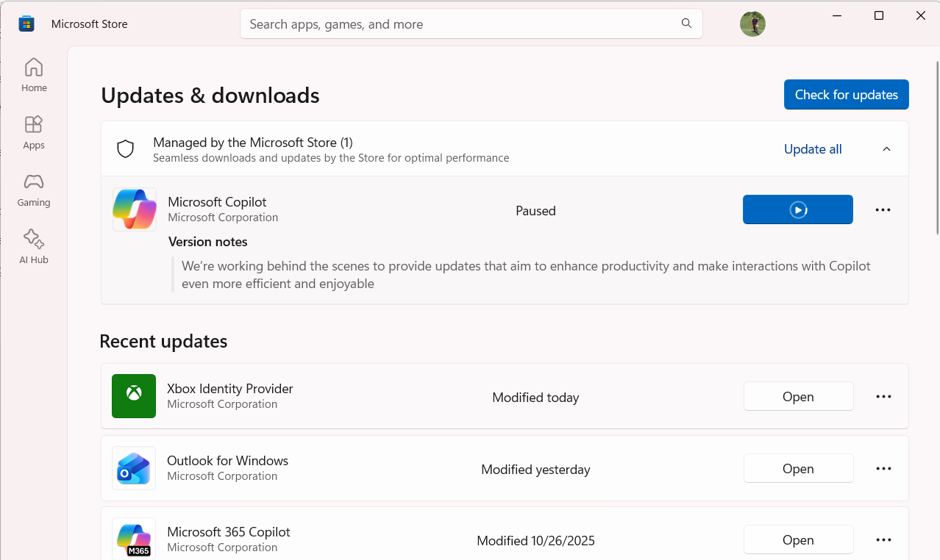The height and width of the screenshot is (560, 940).
Task: Click the Modified today text
Action: click(x=535, y=398)
